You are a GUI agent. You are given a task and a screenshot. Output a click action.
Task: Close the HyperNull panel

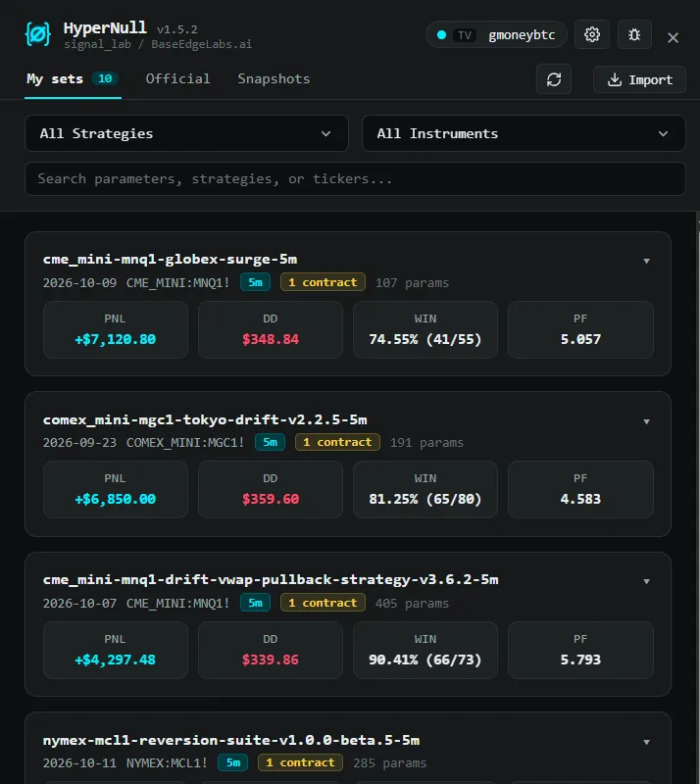(673, 37)
